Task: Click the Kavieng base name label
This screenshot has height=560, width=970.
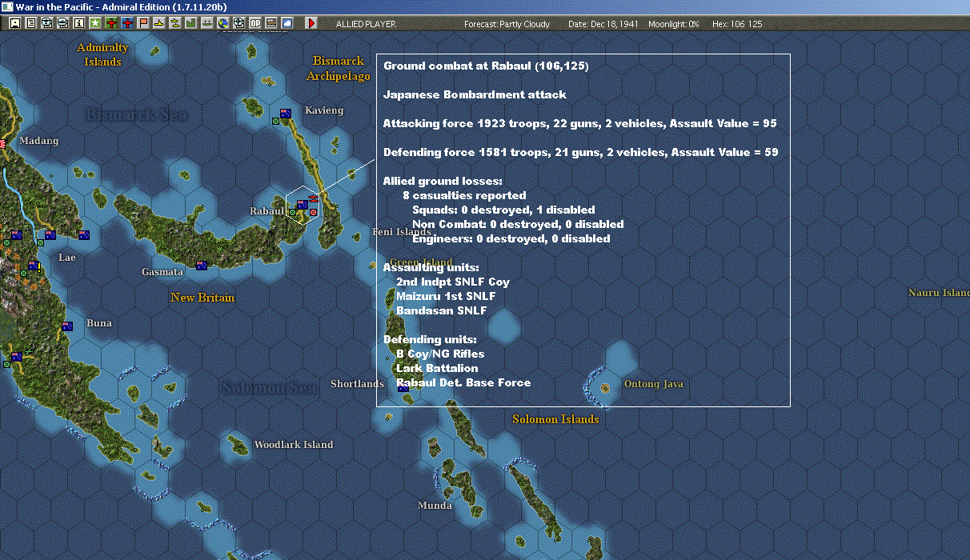Action: coord(324,110)
